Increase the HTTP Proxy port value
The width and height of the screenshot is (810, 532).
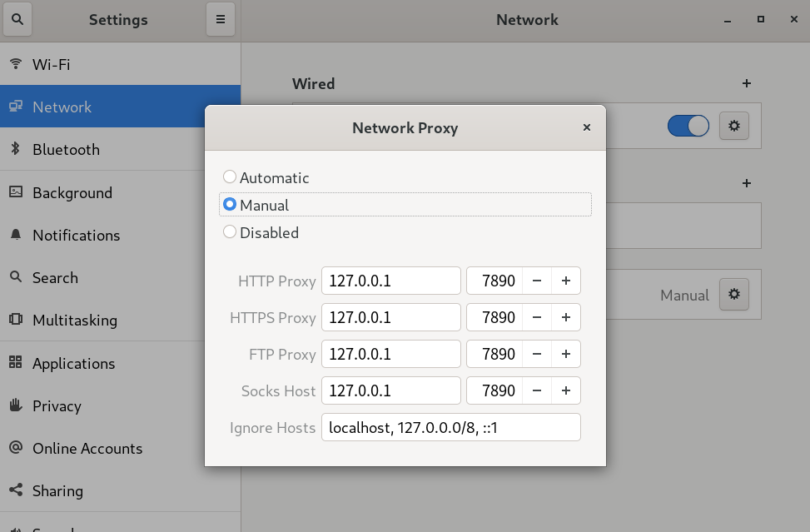[x=565, y=281]
